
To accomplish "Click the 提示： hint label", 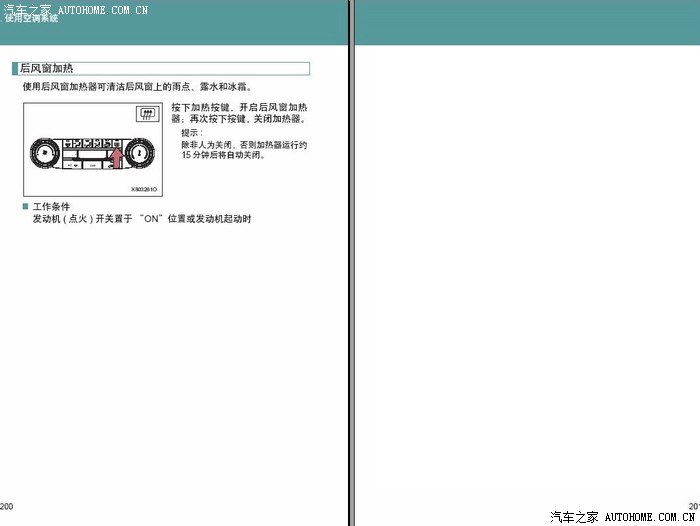I will point(192,132).
